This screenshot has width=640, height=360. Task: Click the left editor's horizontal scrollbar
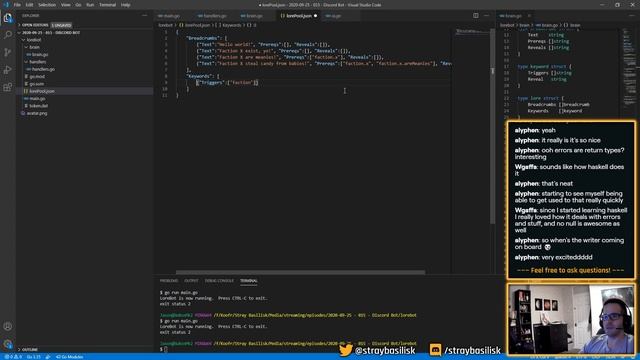pos(300,272)
